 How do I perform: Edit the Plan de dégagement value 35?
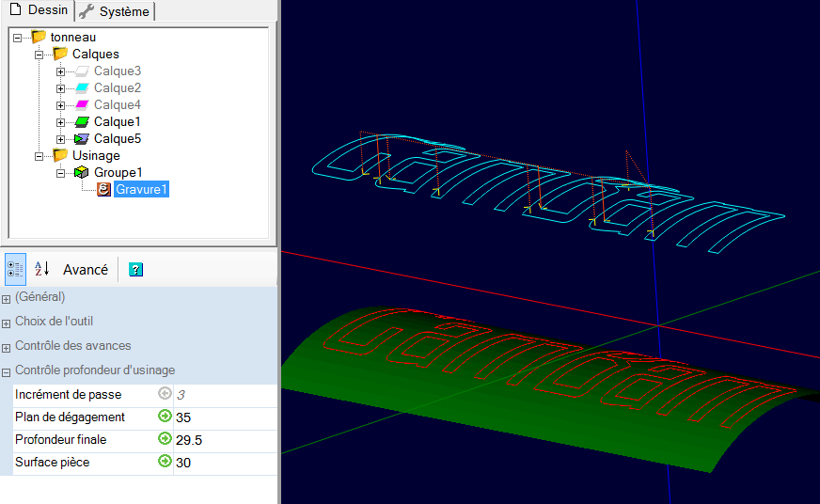pyautogui.click(x=225, y=417)
